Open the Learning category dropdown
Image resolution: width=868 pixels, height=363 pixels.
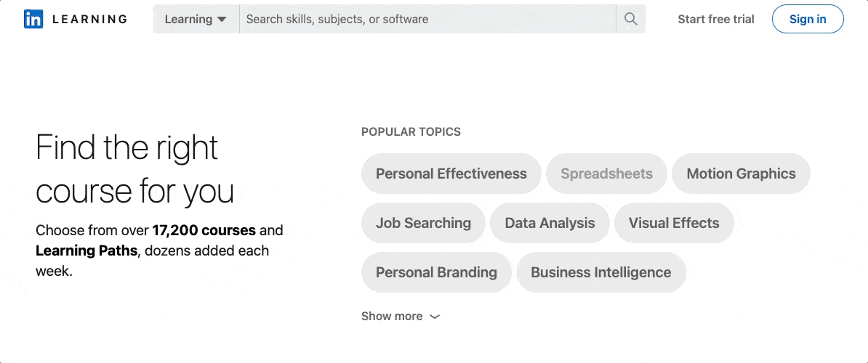click(x=196, y=20)
